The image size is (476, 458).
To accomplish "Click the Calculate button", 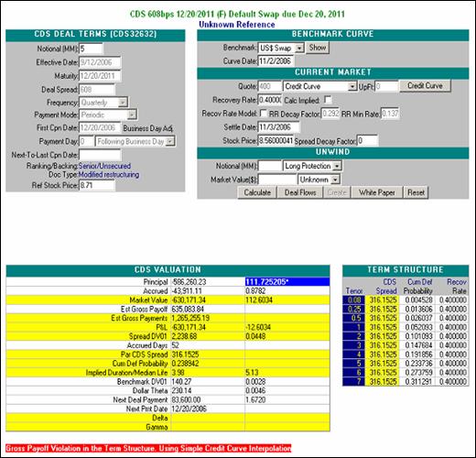I will (x=257, y=192).
